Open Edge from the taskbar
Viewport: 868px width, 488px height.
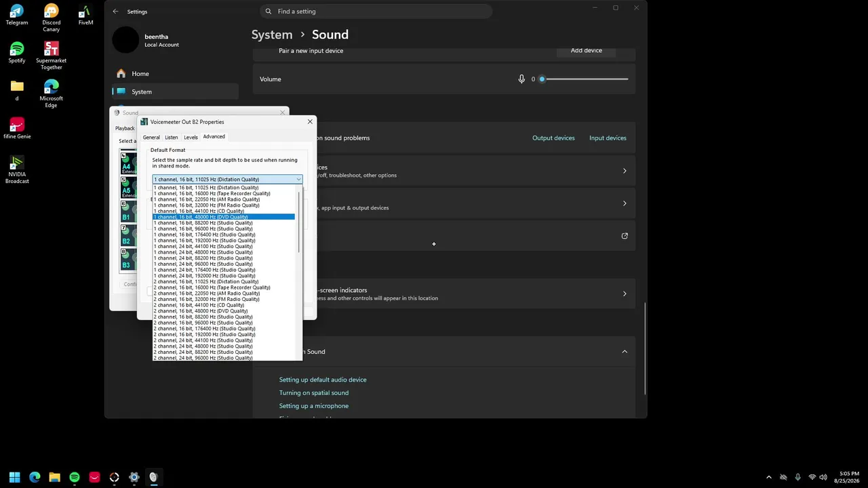click(35, 477)
